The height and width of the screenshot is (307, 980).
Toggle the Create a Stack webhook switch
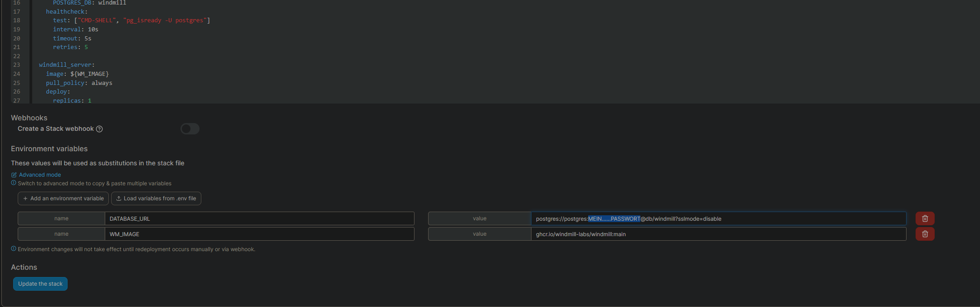point(190,129)
